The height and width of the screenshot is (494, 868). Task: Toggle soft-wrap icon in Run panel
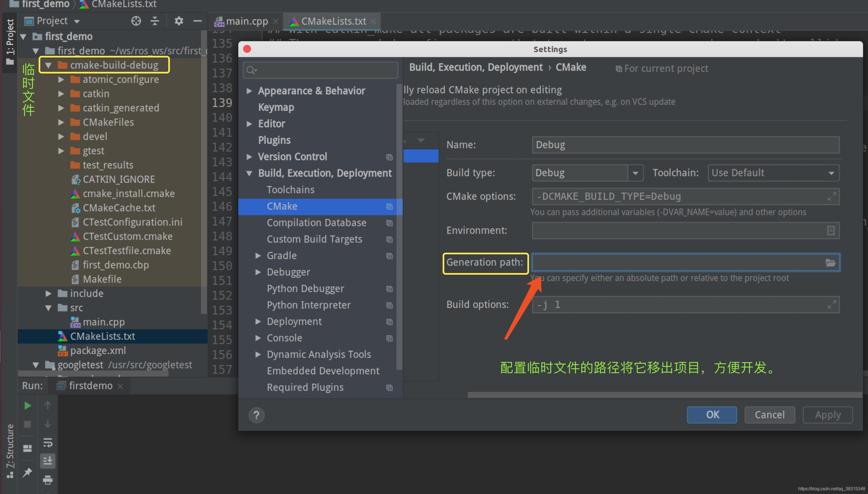[x=47, y=442]
